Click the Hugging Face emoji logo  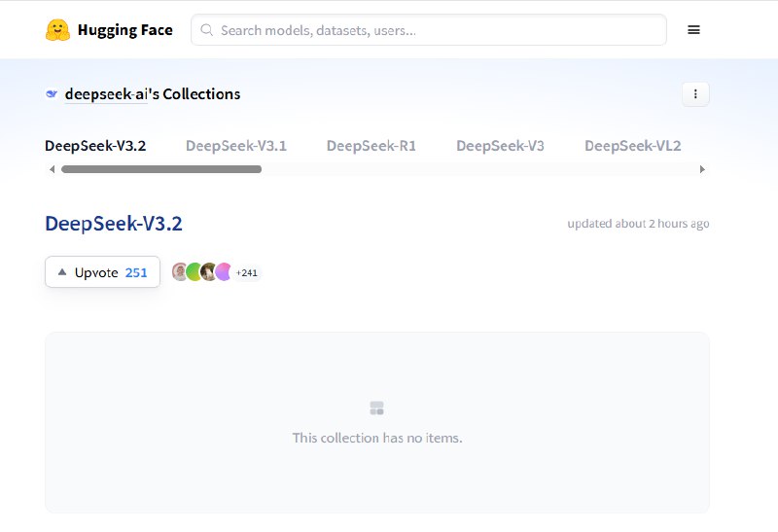57,30
